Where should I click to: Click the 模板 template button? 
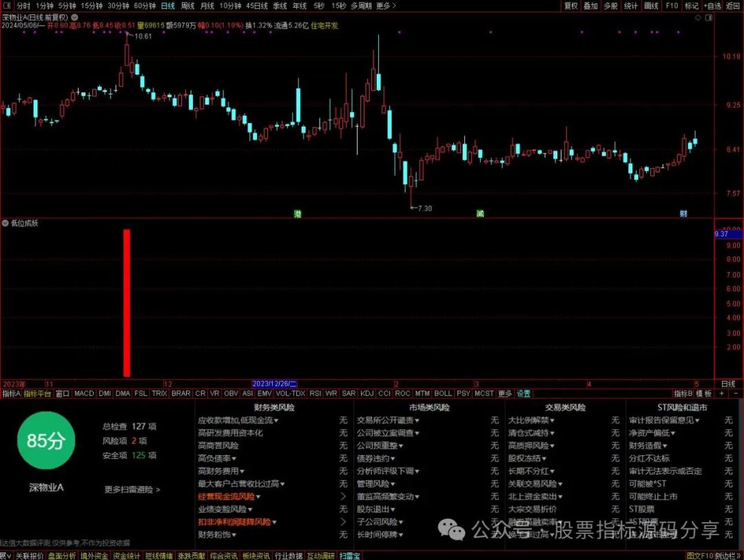click(703, 393)
